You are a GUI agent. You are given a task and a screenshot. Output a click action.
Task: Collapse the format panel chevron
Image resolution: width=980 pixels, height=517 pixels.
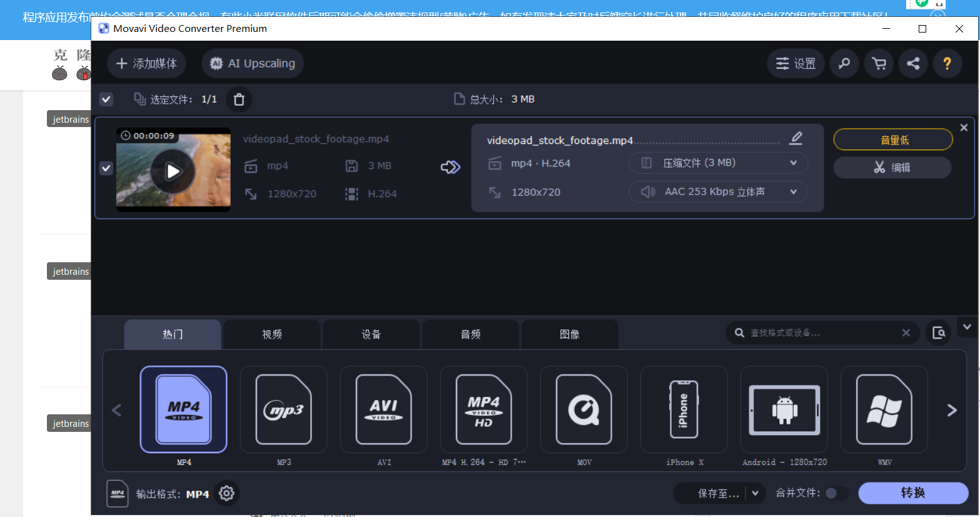coord(967,327)
